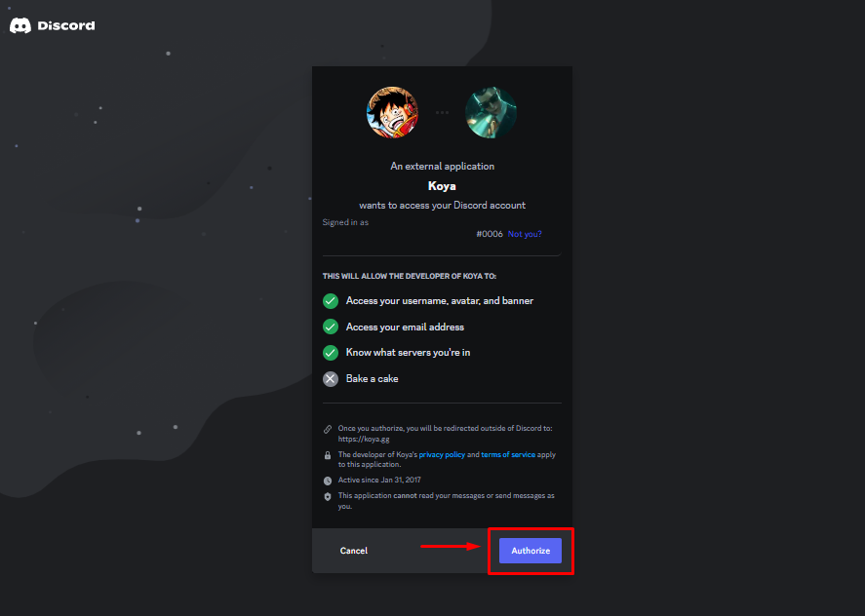Click the link icon beside redirect notice
Screen dimensions: 865x616
pos(328,429)
